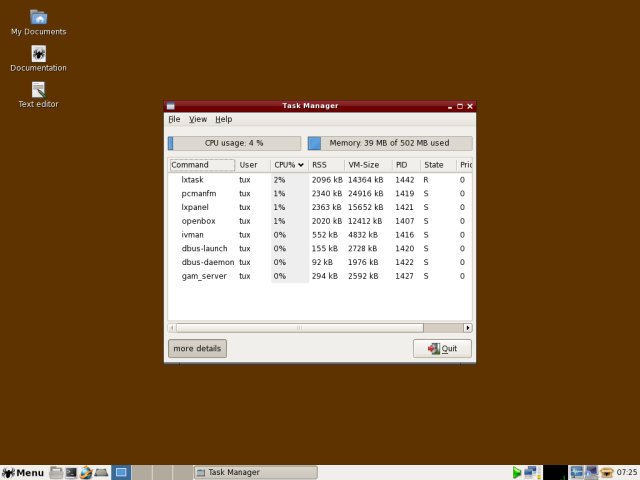Select the lxpanel process row
This screenshot has height=480, width=640.
320,207
